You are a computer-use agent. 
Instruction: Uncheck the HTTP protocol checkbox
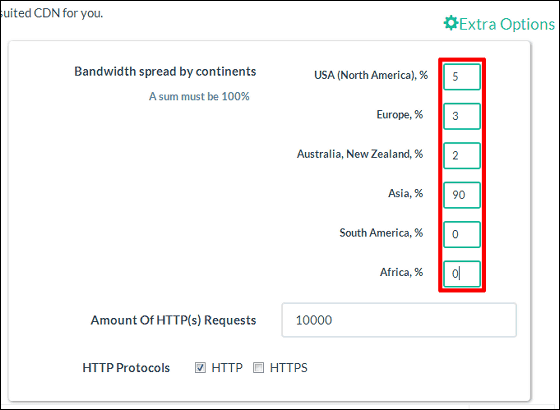click(200, 368)
